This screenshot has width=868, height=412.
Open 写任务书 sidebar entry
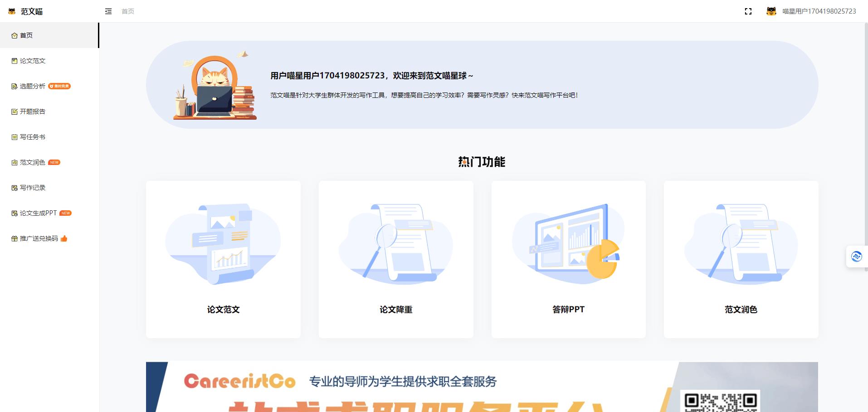click(33, 137)
